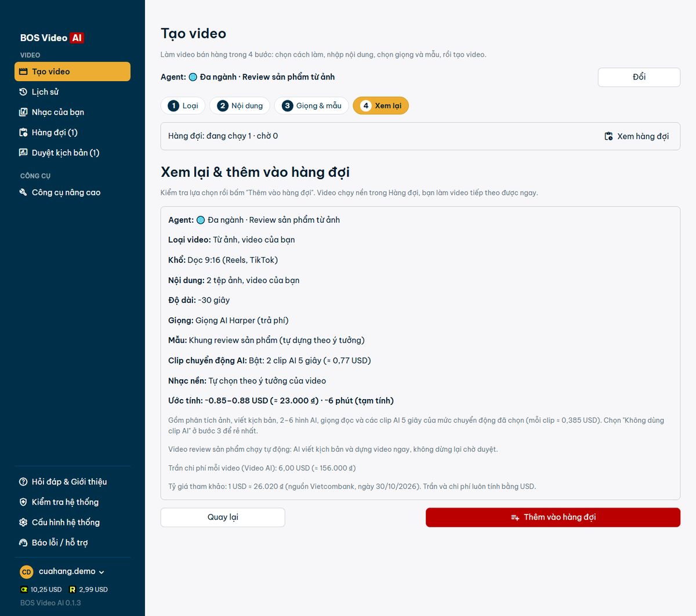
Task: Click the 'Clip chuyển động AI' row
Action: coord(270,360)
